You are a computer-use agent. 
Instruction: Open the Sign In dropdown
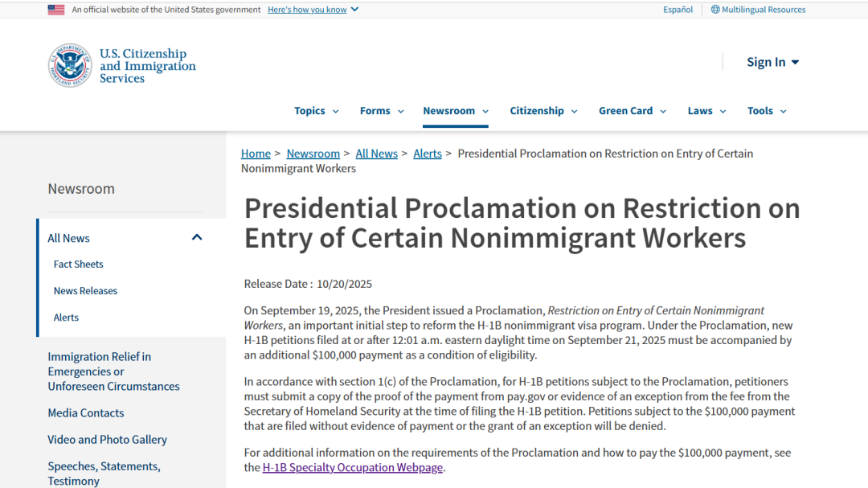tap(772, 62)
